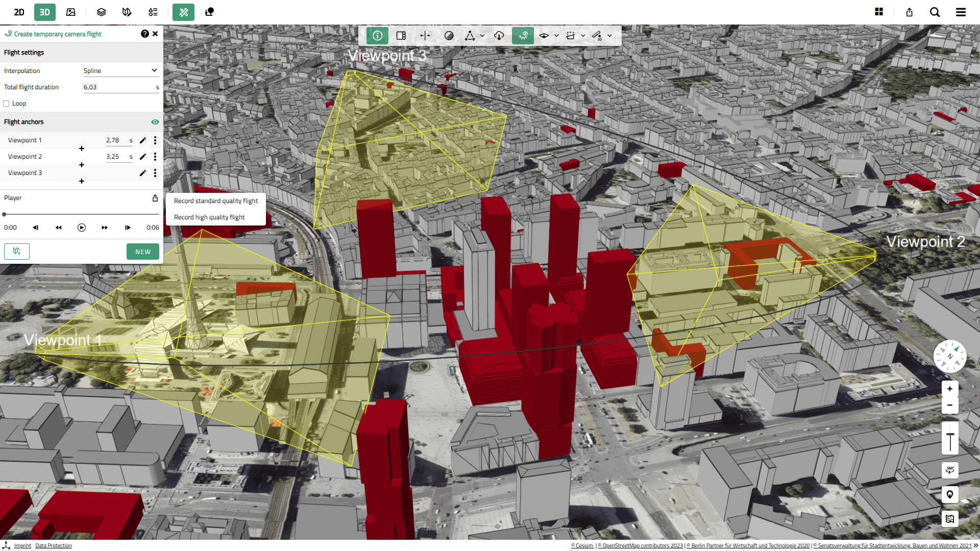Screen dimensions: 980x551
Task: Step to next flight frame
Action: click(128, 228)
